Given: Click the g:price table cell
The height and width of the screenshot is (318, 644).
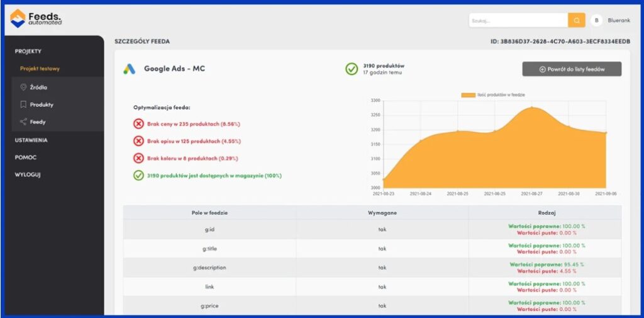Looking at the screenshot, I should 209,305.
